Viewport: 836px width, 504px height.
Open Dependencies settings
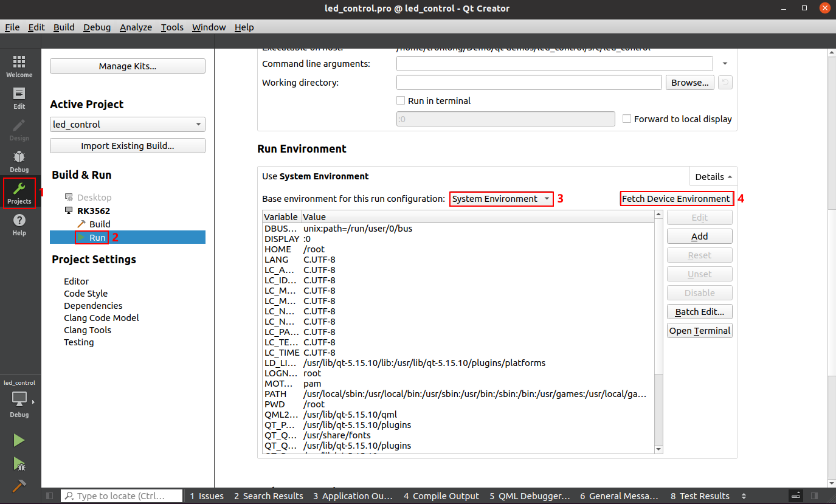93,306
